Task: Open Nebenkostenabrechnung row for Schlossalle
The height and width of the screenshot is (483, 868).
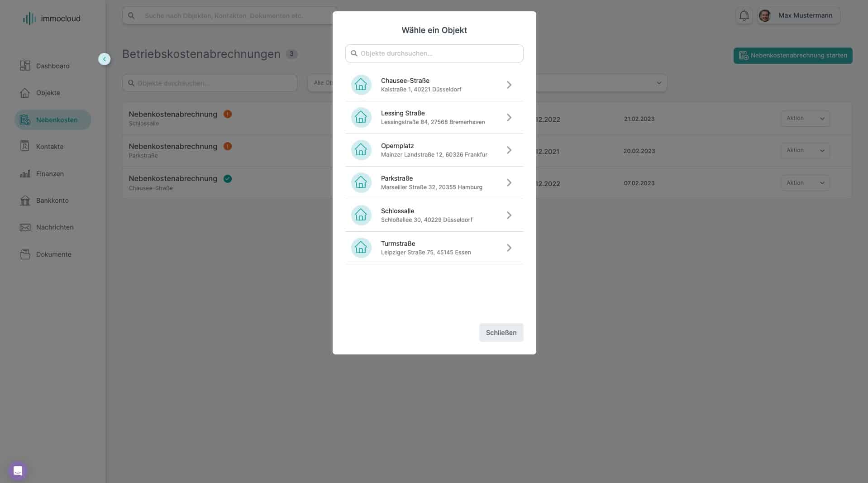Action: pos(227,119)
